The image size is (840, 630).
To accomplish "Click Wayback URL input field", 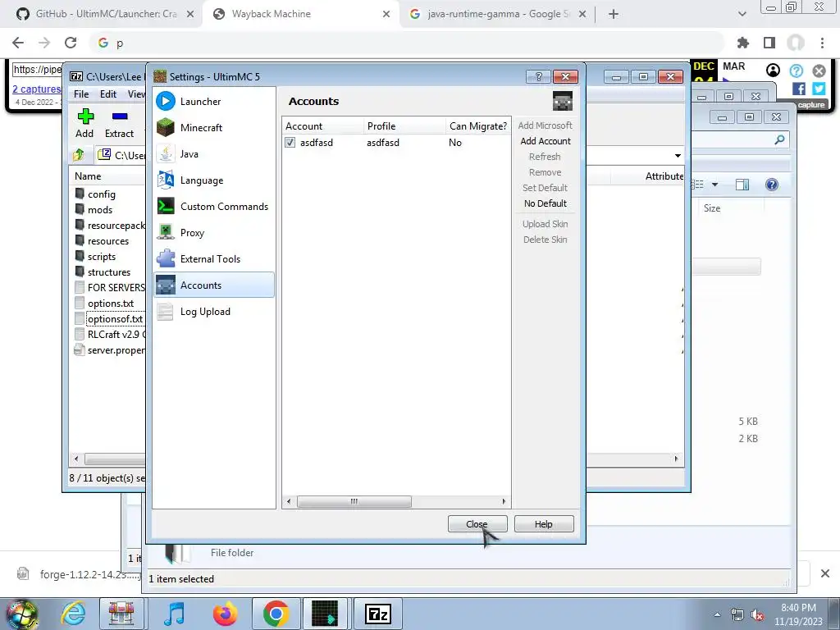I will point(38,70).
